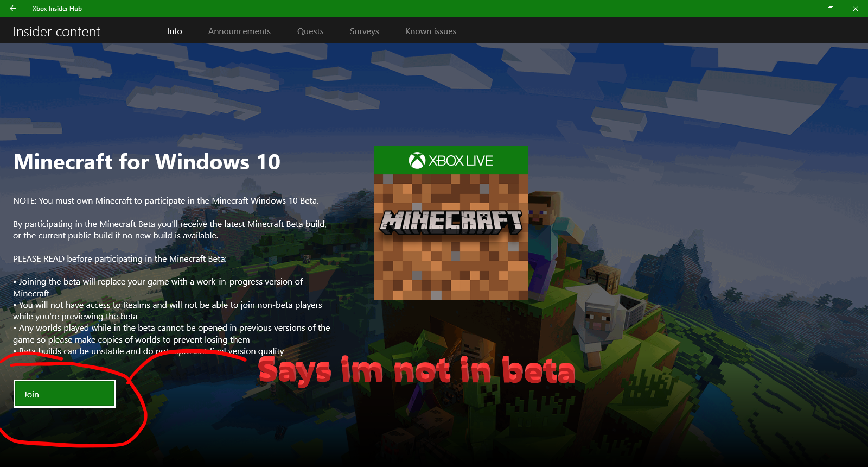
Task: Switch to the Announcements tab
Action: (x=239, y=31)
